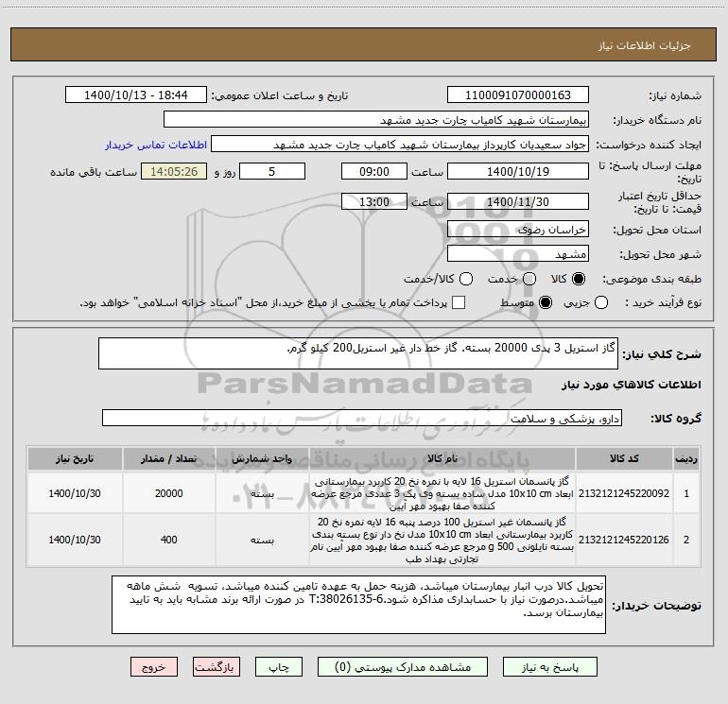Click the بازگشت back button
Viewport: 728px width, 704px height.
[217, 667]
